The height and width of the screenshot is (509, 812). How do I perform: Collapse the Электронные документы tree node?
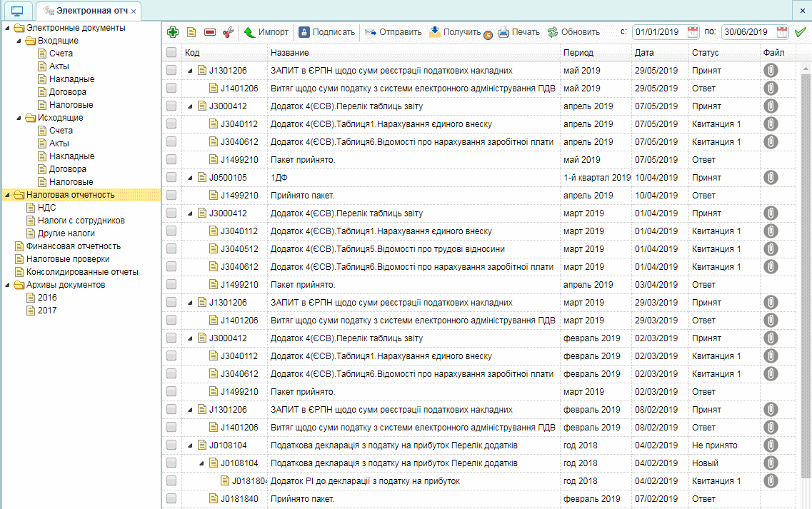[7, 29]
